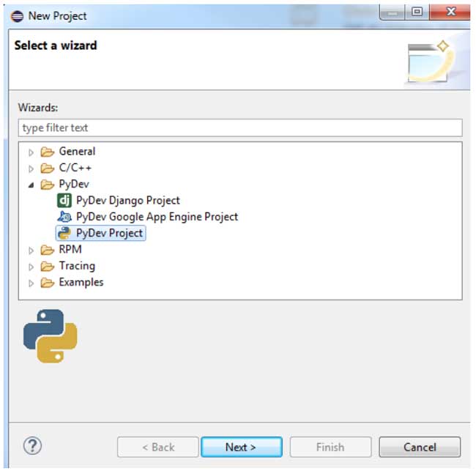476x471 pixels.
Task: Click the General folder icon
Action: pyautogui.click(x=48, y=152)
